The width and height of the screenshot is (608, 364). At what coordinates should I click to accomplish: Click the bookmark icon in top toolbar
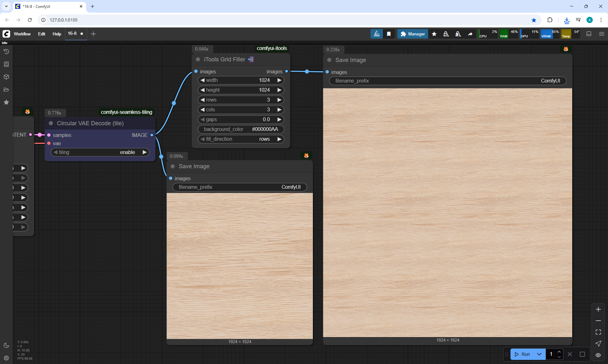389,34
